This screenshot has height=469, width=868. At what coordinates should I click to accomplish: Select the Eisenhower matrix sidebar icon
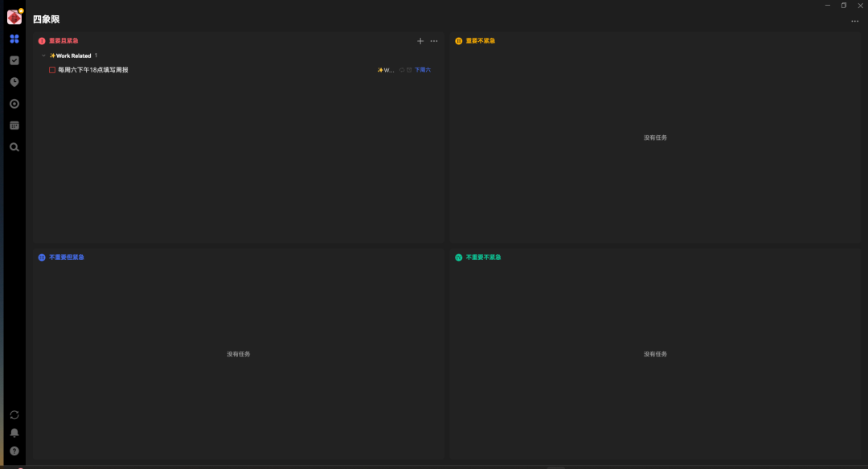coord(14,39)
